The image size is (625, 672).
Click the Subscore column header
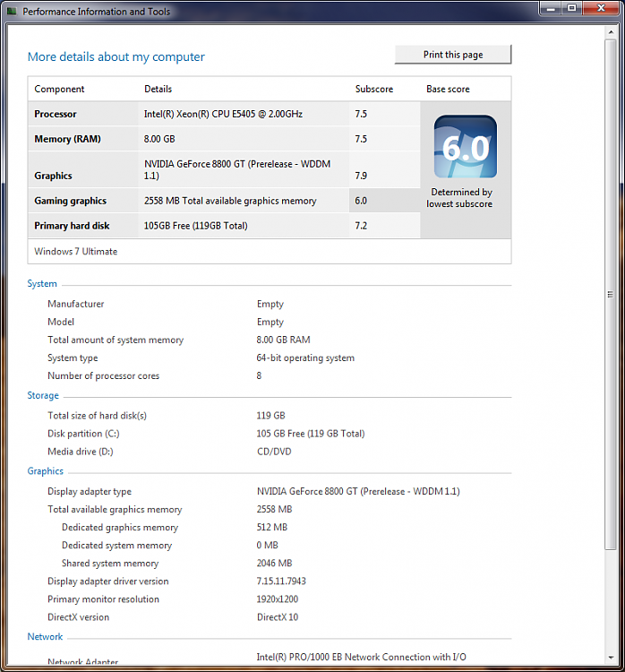374,89
